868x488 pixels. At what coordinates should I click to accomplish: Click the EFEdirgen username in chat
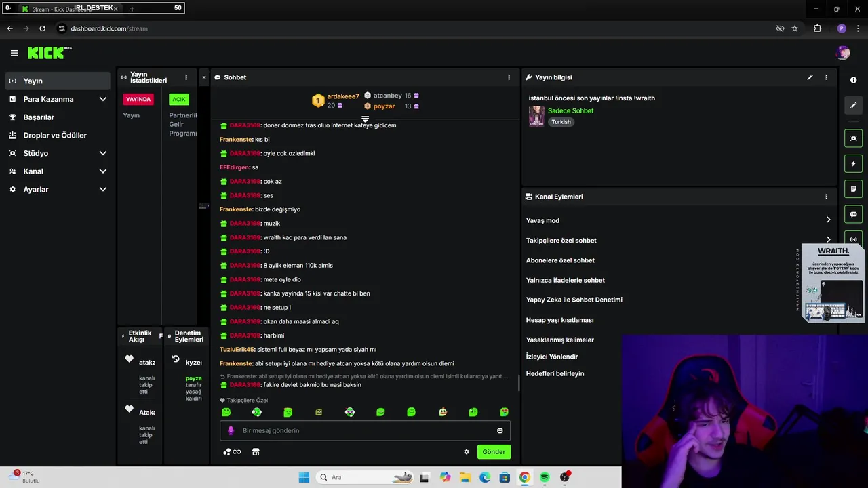pyautogui.click(x=234, y=167)
